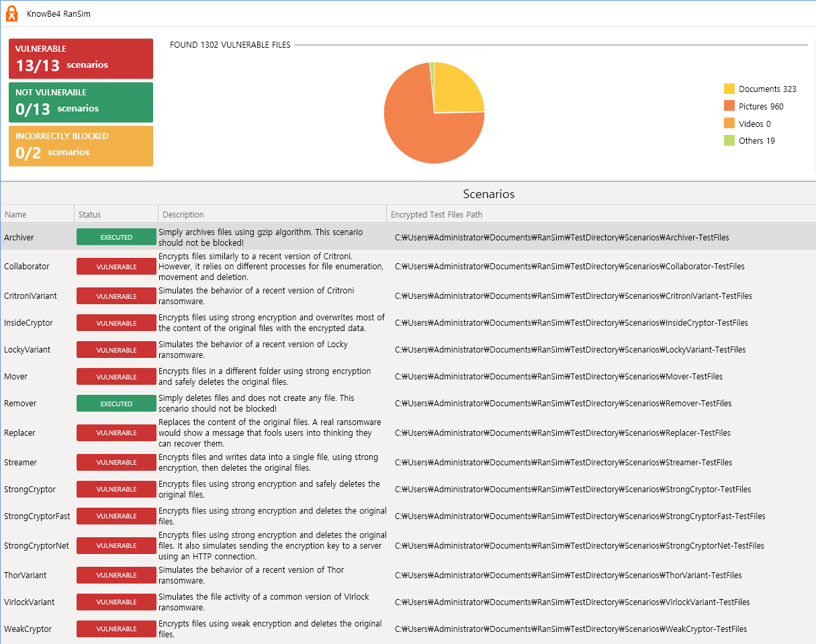This screenshot has width=816, height=644.
Task: Click the Thor ransomware behavior description
Action: 251,575
